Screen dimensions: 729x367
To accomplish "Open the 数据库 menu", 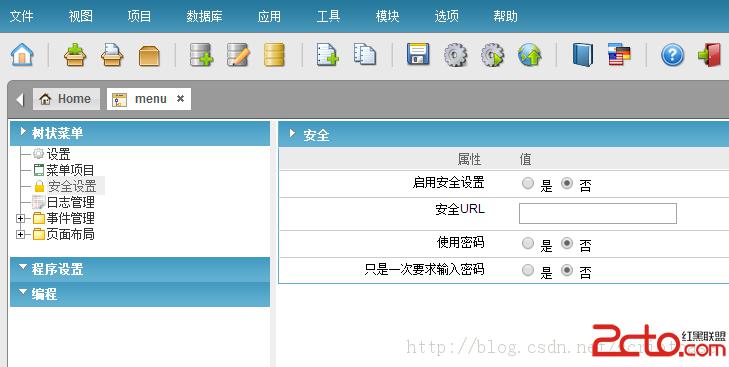I will click(x=204, y=16).
